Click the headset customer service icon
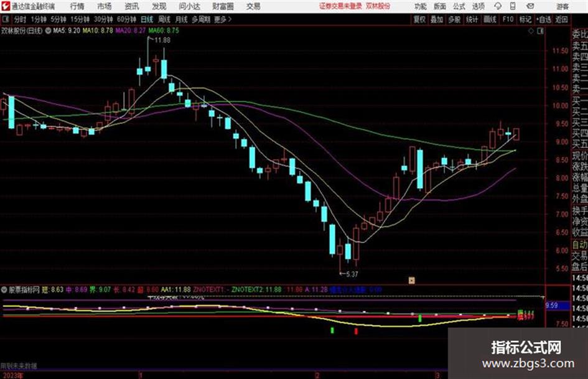This screenshot has height=379, width=588. (498, 6)
